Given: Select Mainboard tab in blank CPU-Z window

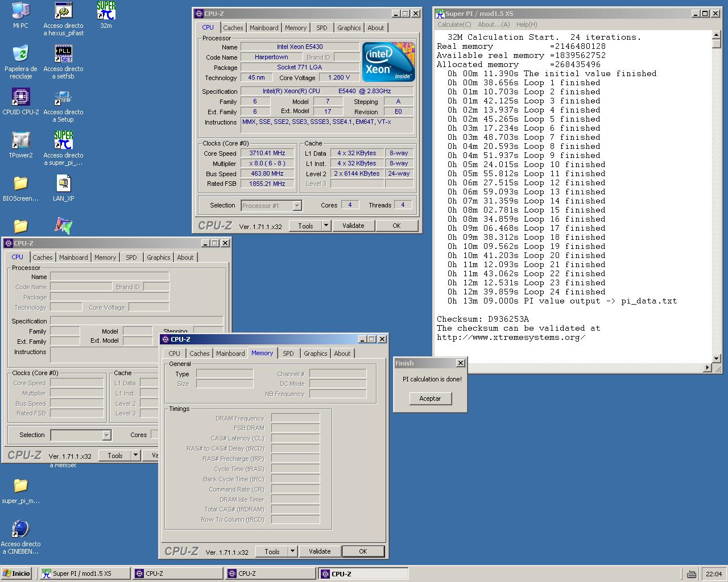Looking at the screenshot, I should coord(73,257).
